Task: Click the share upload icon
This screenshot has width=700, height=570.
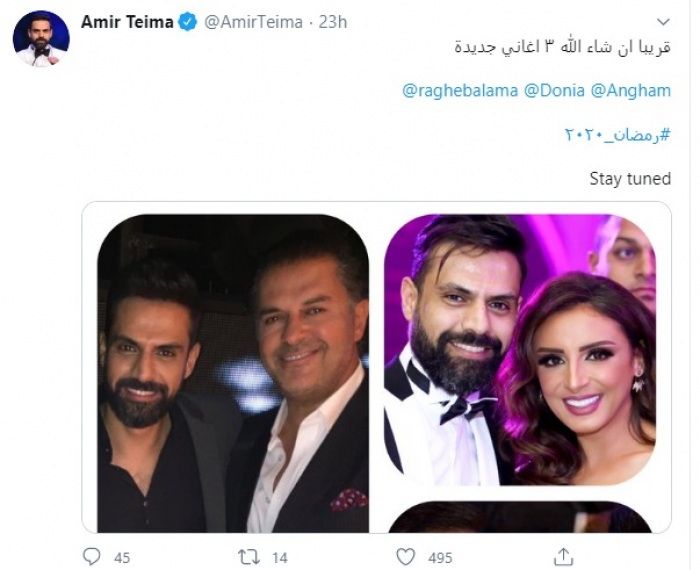Action: pos(563,556)
